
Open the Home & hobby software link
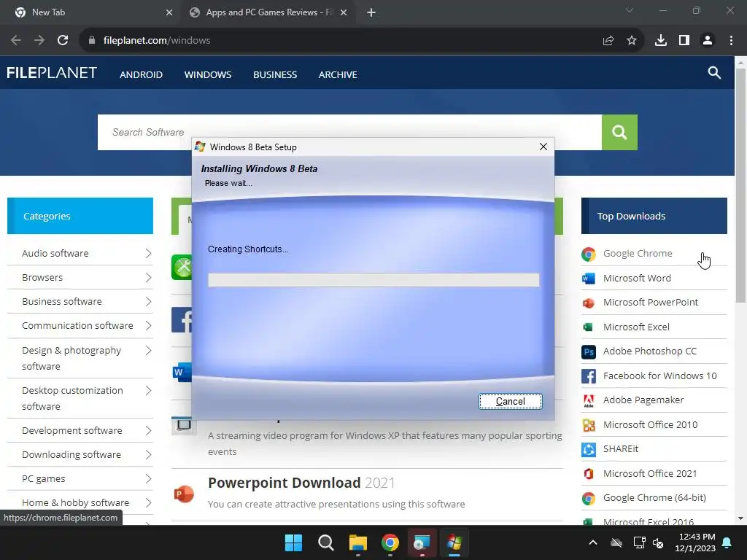(75, 503)
